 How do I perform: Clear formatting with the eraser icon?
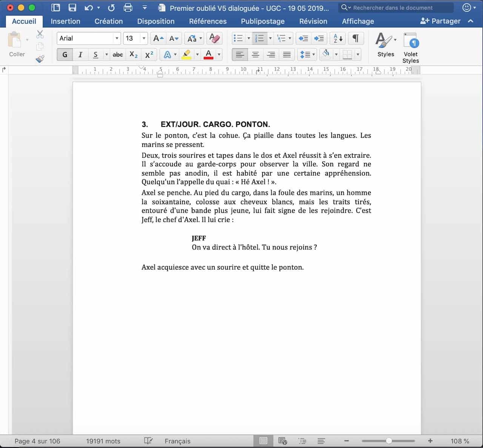coord(214,38)
